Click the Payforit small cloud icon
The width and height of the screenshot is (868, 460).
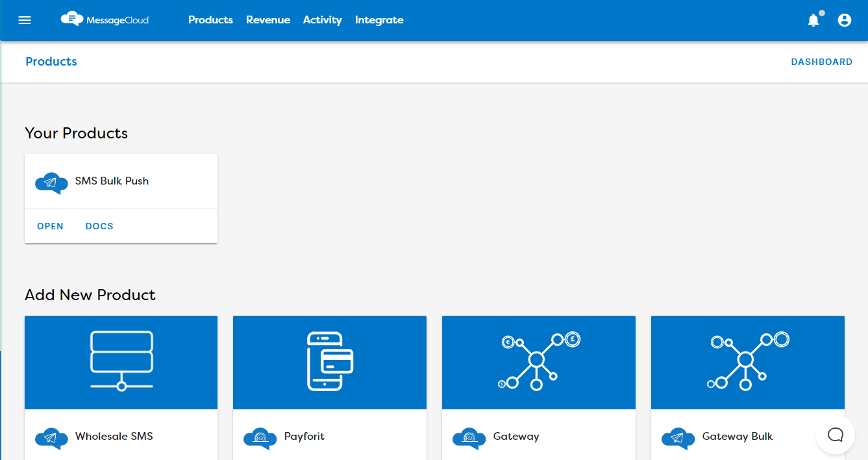[260, 439]
